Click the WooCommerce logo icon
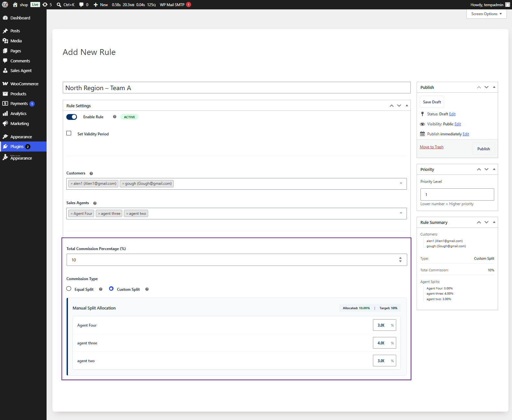This screenshot has width=512, height=420. coord(5,84)
